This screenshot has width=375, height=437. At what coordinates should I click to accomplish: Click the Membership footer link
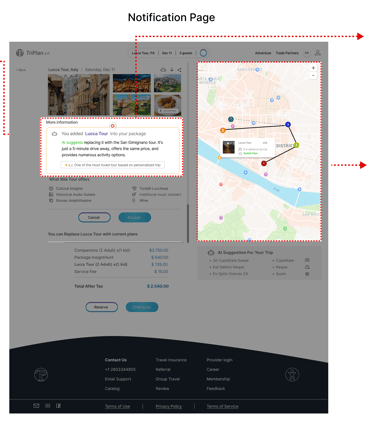218,379
